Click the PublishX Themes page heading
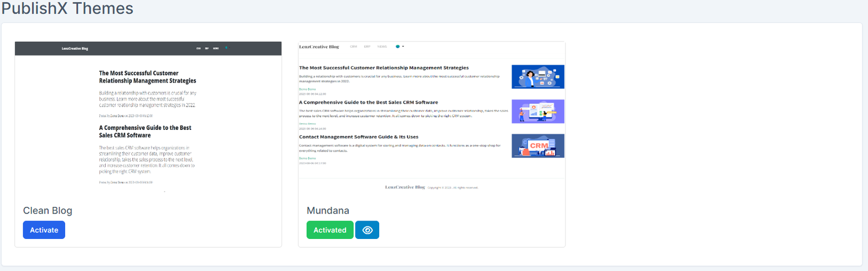Screen dimensions: 868x271 (67, 9)
